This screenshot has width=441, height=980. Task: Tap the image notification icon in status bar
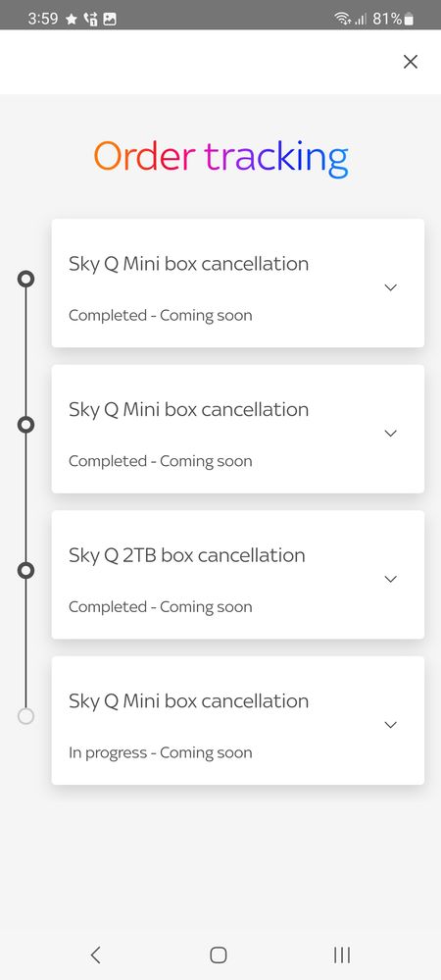coord(110,20)
